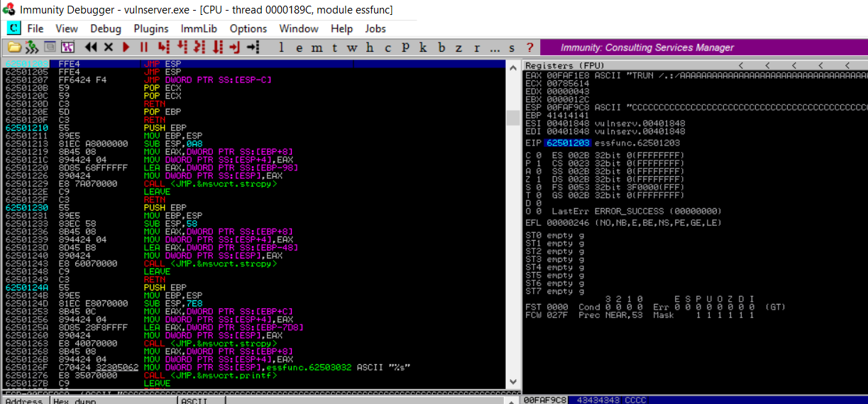
Task: Click the gray window icon beside Attach
Action: [50, 48]
